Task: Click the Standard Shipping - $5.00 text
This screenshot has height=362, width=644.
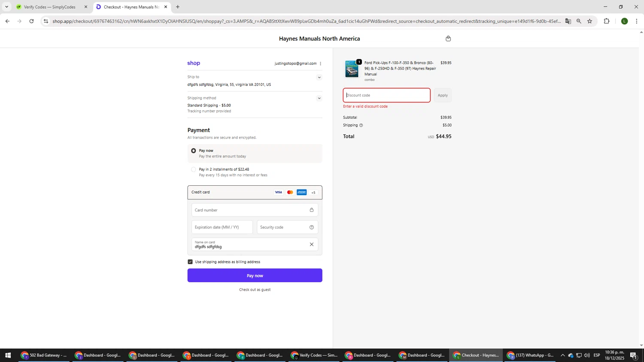Action: click(x=209, y=106)
